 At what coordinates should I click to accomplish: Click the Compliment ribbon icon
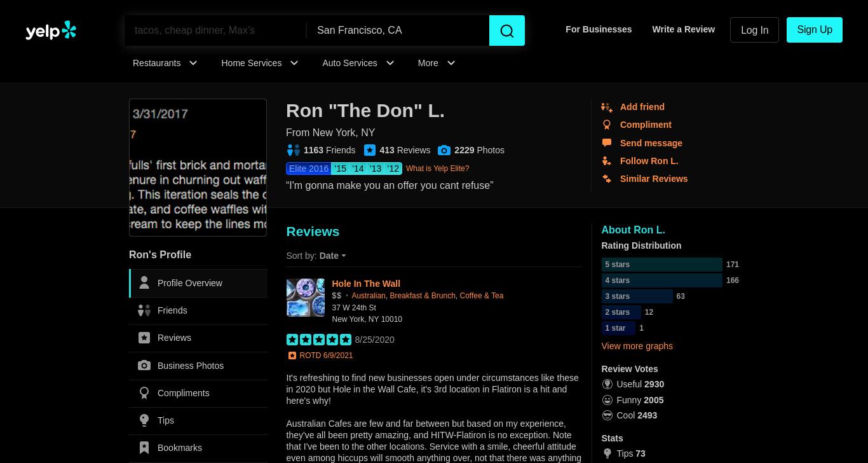click(x=607, y=125)
